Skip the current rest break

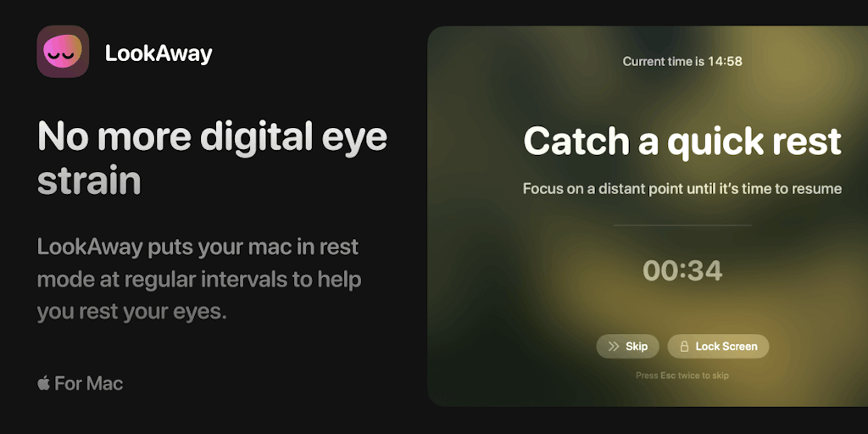[628, 347]
